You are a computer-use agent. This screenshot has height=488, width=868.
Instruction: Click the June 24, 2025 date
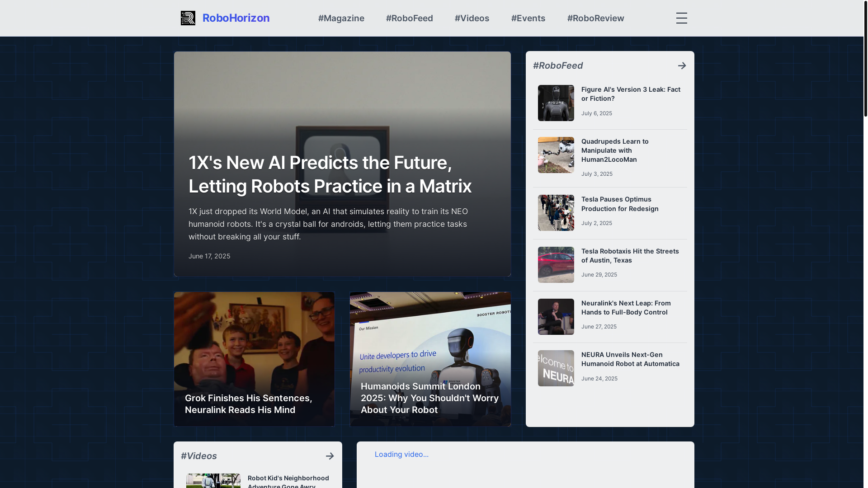[599, 379]
